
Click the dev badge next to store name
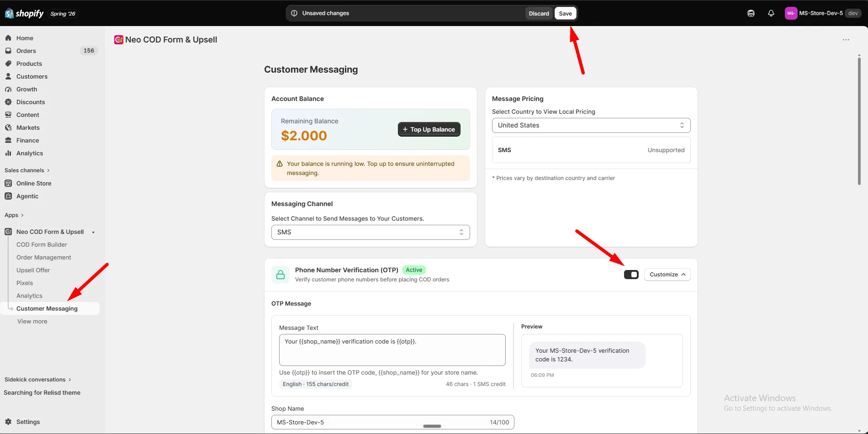pyautogui.click(x=853, y=13)
